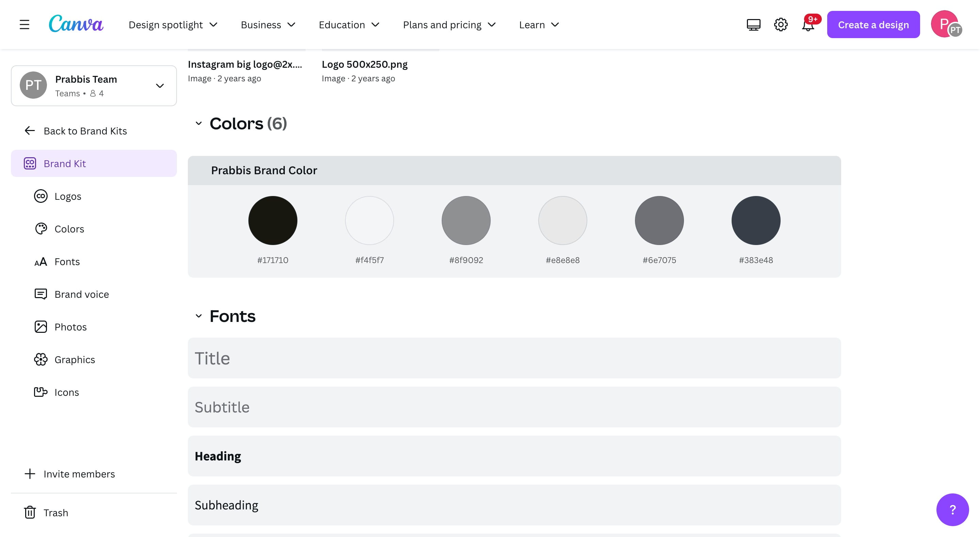Click the Icons sidebar icon
Screen dimensions: 980x537
[x=41, y=392]
